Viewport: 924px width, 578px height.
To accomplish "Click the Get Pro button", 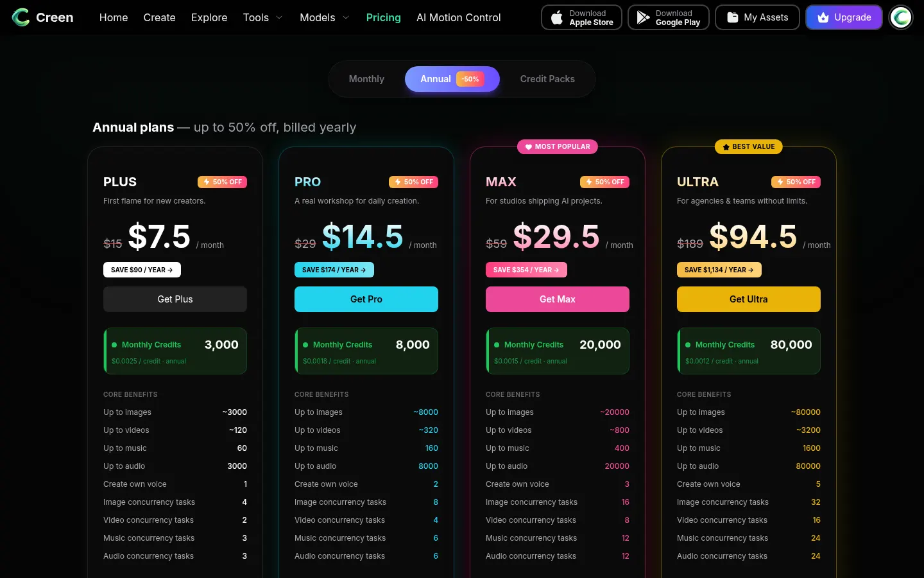I will tap(366, 299).
